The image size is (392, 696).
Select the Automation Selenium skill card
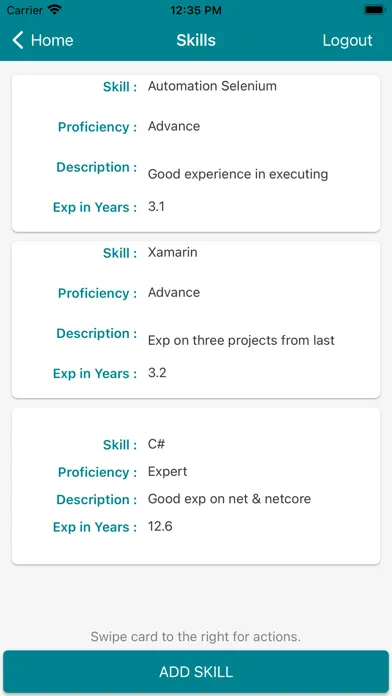pyautogui.click(x=196, y=154)
